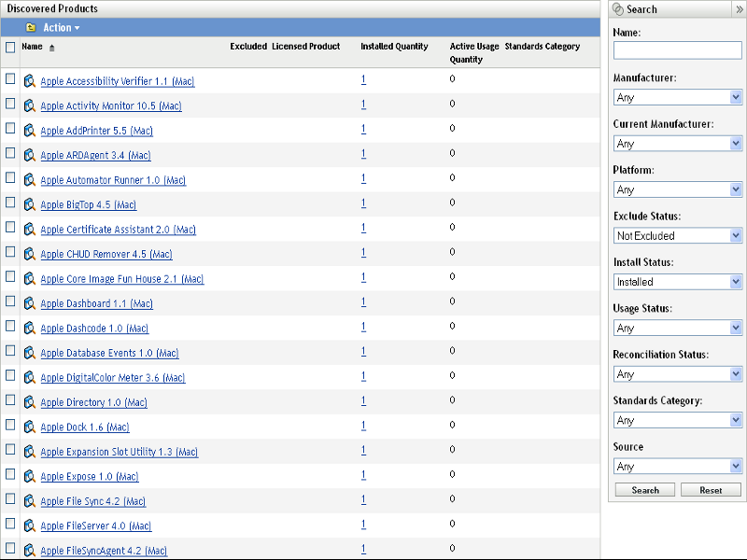Check the box for Apple Directory 1.0
Image resolution: width=747 pixels, height=560 pixels.
pyautogui.click(x=10, y=400)
